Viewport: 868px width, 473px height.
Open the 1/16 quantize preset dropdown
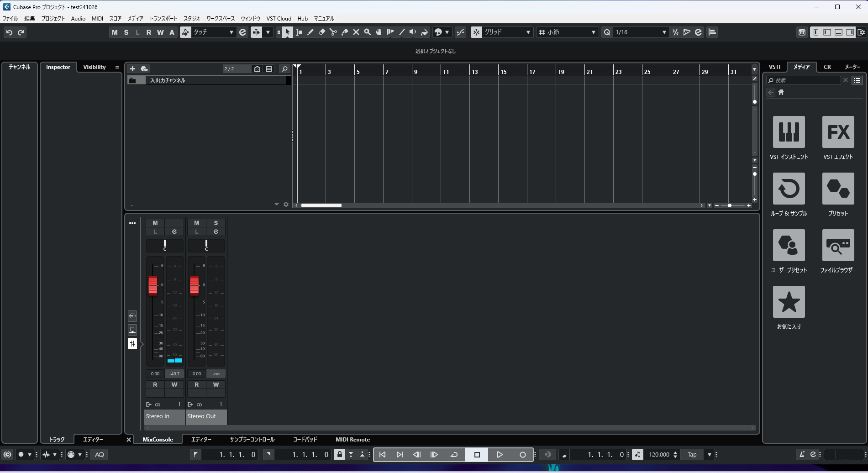[x=663, y=32]
